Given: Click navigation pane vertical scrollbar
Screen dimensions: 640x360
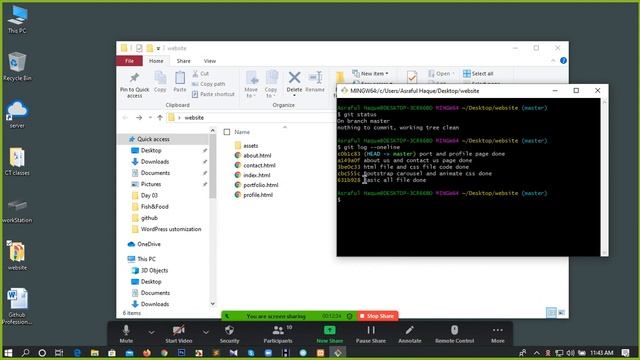Looking at the screenshot, I should [x=213, y=167].
